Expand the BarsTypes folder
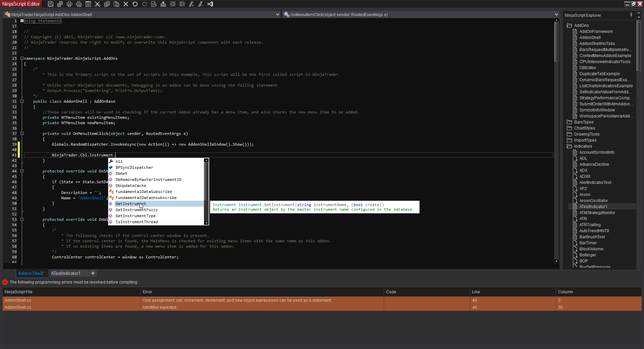 pos(569,122)
